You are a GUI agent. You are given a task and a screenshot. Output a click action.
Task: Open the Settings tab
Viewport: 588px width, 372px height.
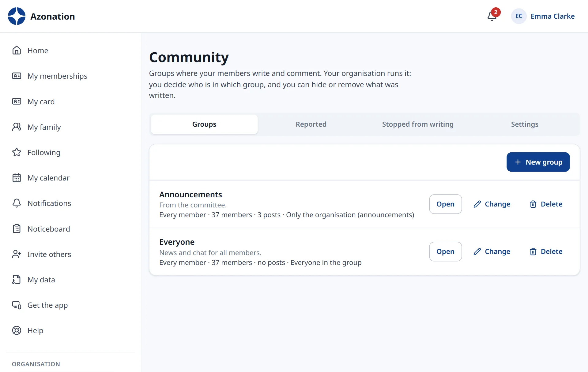tap(525, 124)
